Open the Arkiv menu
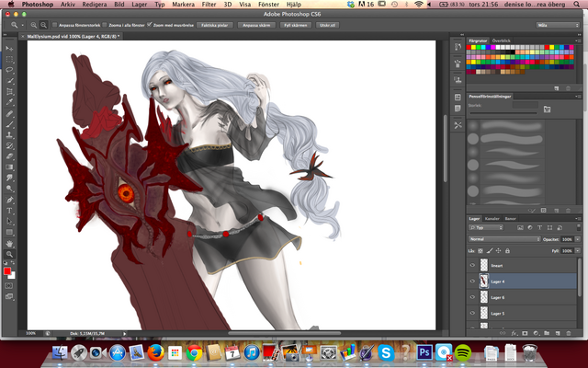Viewport: 588px width, 368px height. pyautogui.click(x=68, y=5)
